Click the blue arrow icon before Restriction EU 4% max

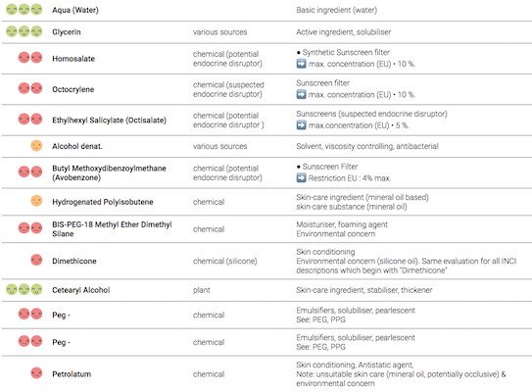(301, 177)
